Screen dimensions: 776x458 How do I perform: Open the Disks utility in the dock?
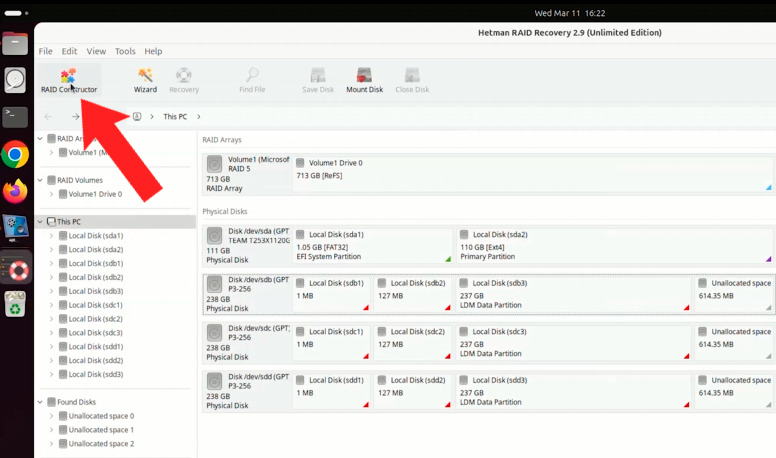click(15, 80)
